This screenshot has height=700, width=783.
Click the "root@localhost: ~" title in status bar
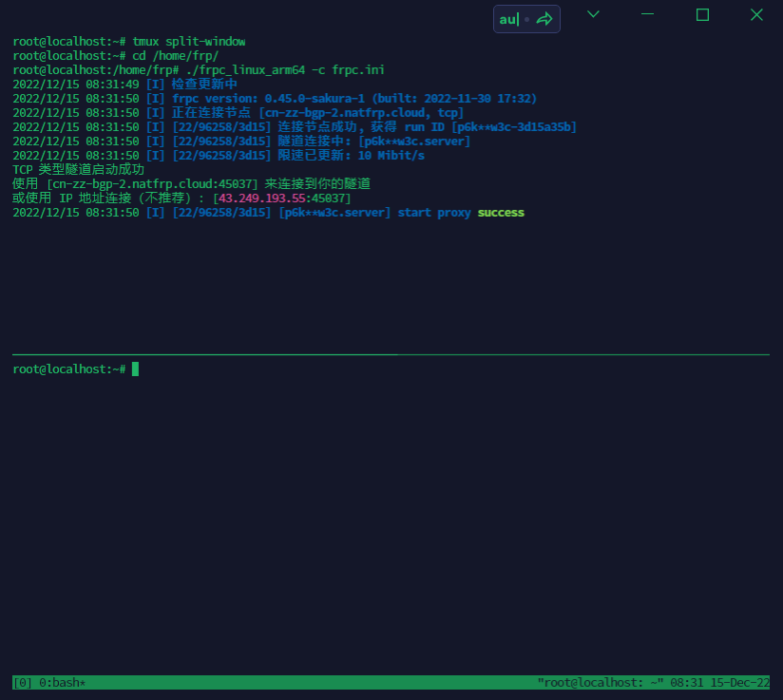pyautogui.click(x=601, y=683)
